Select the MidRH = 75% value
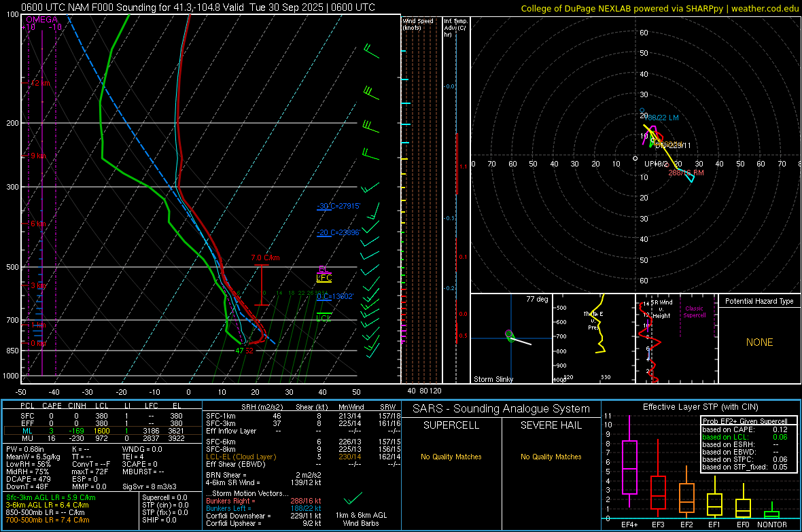The width and height of the screenshot is (802, 532). click(28, 472)
